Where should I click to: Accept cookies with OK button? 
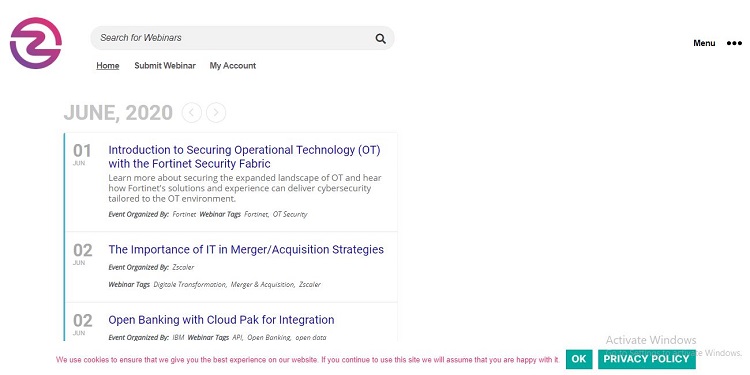point(579,359)
